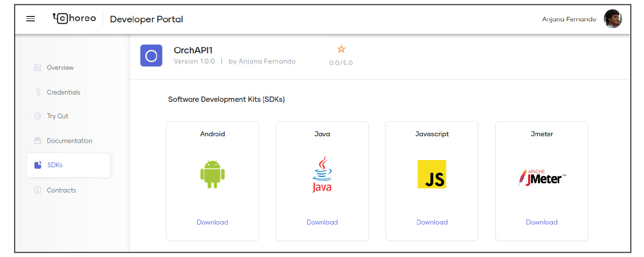Download the Jmeter SDK
Image resolution: width=644 pixels, height=257 pixels.
coord(542,222)
